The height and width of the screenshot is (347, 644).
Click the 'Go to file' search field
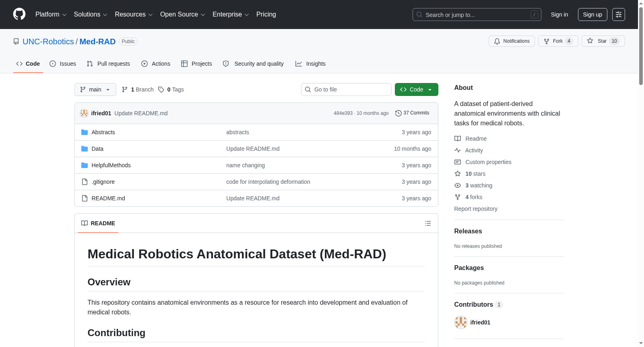click(346, 89)
